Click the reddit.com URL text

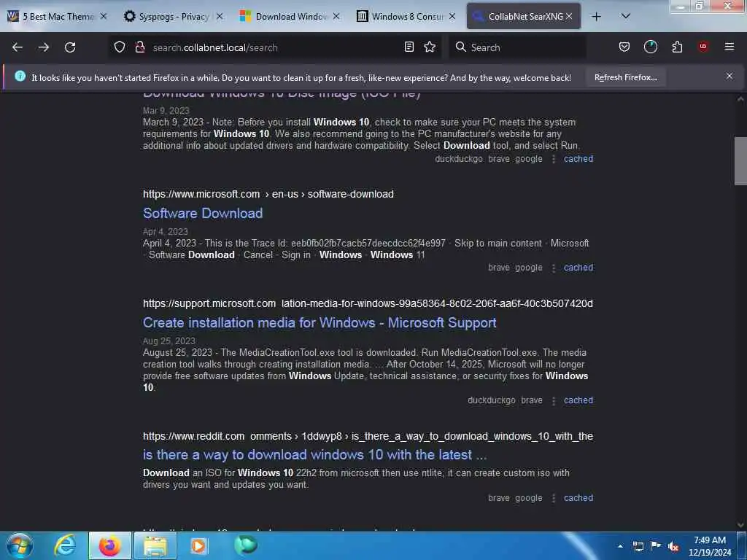[x=368, y=436]
